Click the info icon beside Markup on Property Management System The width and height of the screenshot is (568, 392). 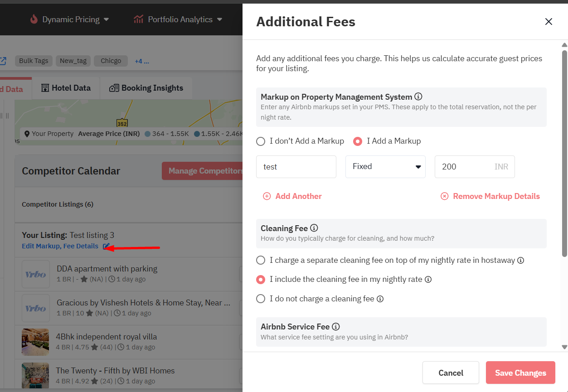click(418, 97)
